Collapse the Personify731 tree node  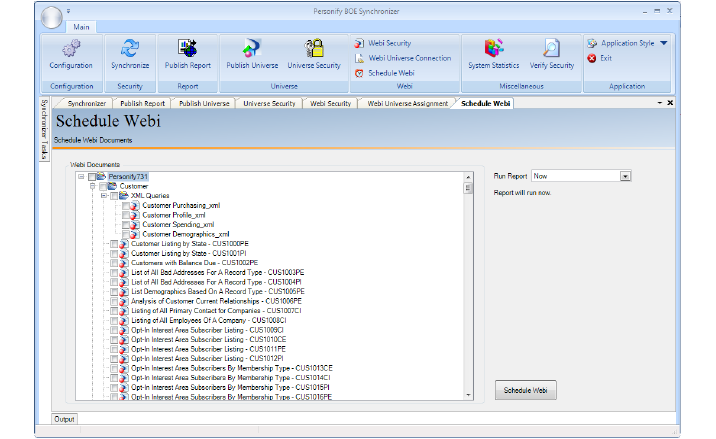(81, 177)
